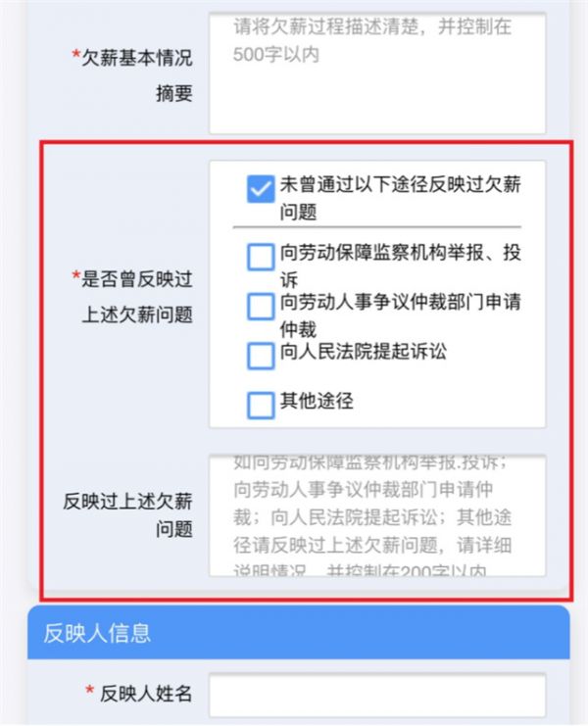
Task: Click the 其他途径 label text
Action: click(317, 401)
